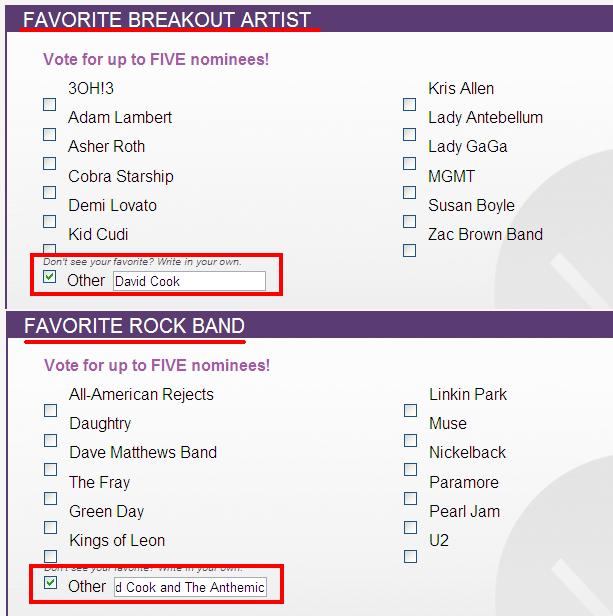Vote for Adam Lambert as breakout artist
This screenshot has height=616, width=613.
point(50,133)
